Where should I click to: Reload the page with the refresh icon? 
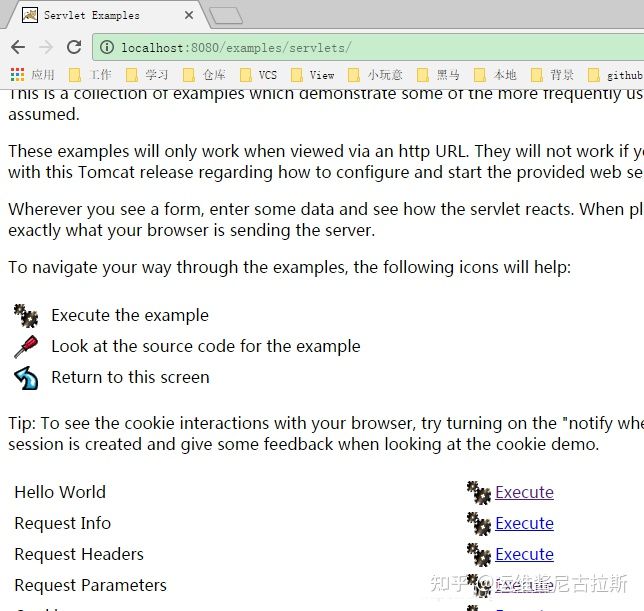[73, 47]
